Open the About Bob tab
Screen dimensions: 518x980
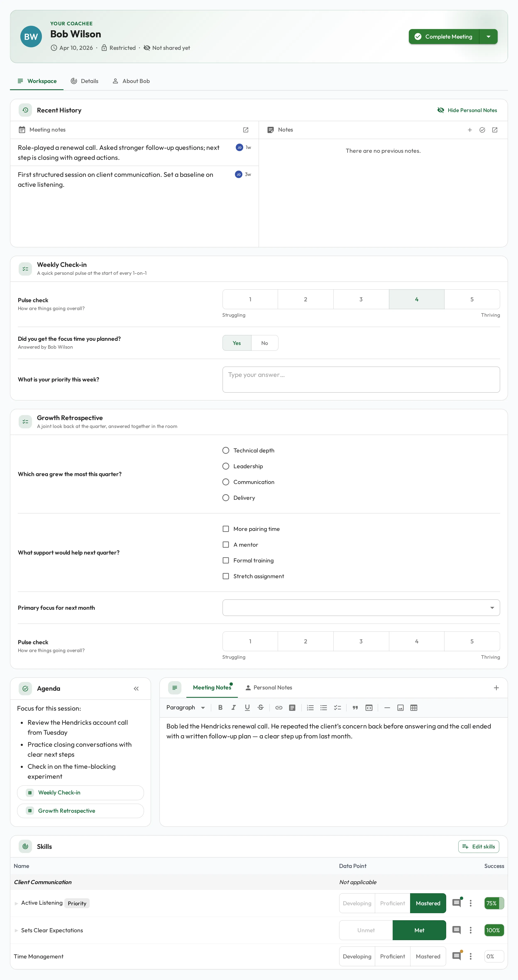pos(131,81)
